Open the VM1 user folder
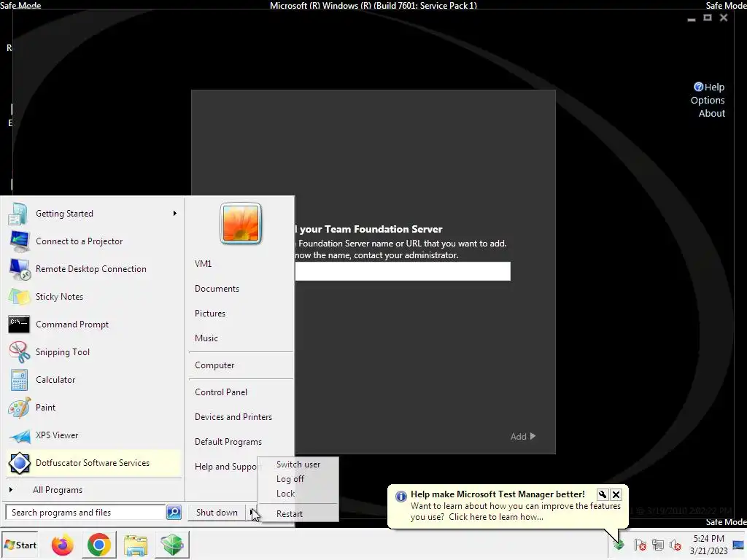 (x=203, y=264)
